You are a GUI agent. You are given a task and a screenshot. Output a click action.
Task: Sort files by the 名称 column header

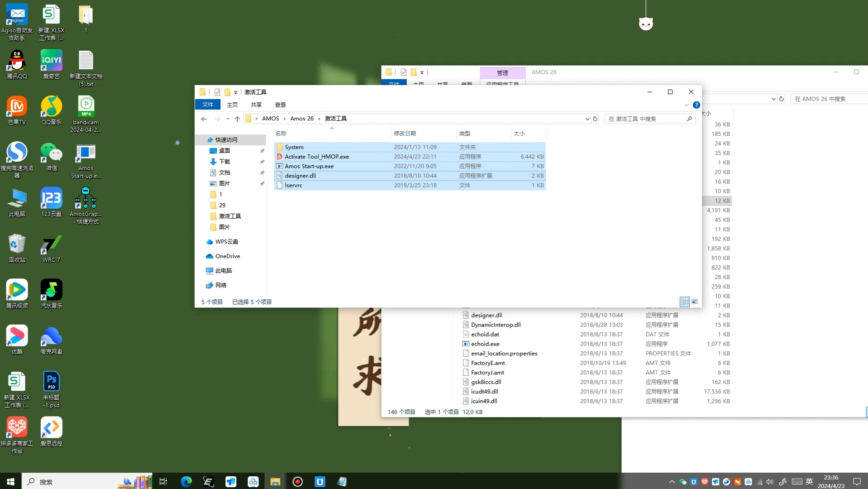click(x=332, y=133)
